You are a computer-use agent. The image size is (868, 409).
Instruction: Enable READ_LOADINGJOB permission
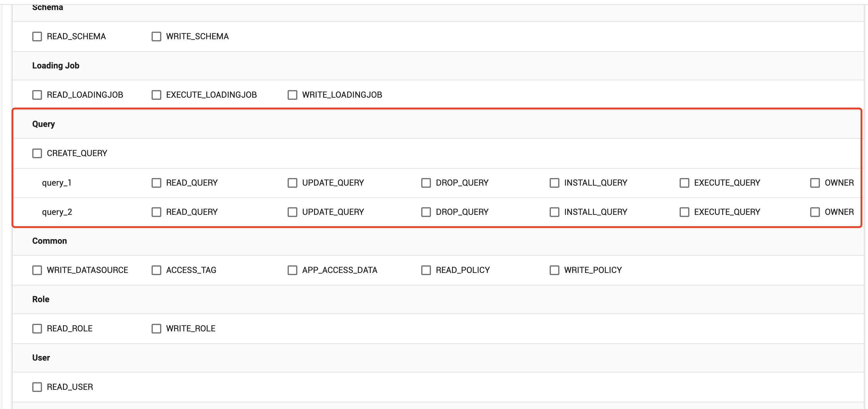37,95
